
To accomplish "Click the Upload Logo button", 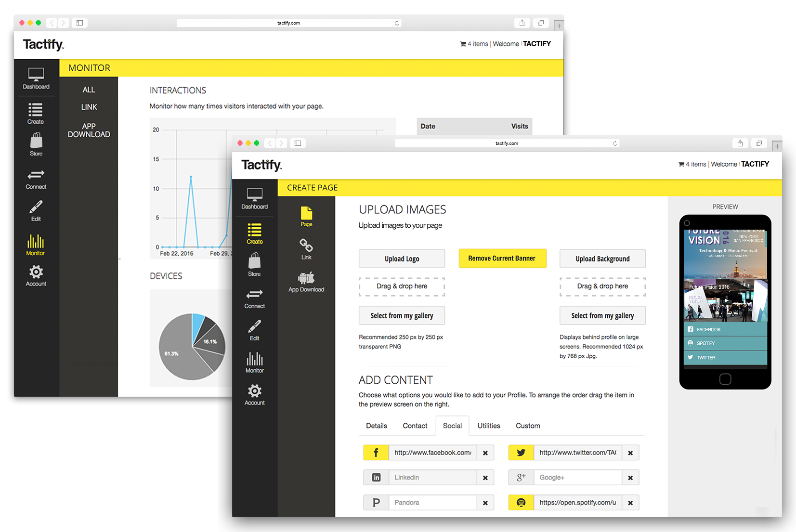I will [402, 259].
